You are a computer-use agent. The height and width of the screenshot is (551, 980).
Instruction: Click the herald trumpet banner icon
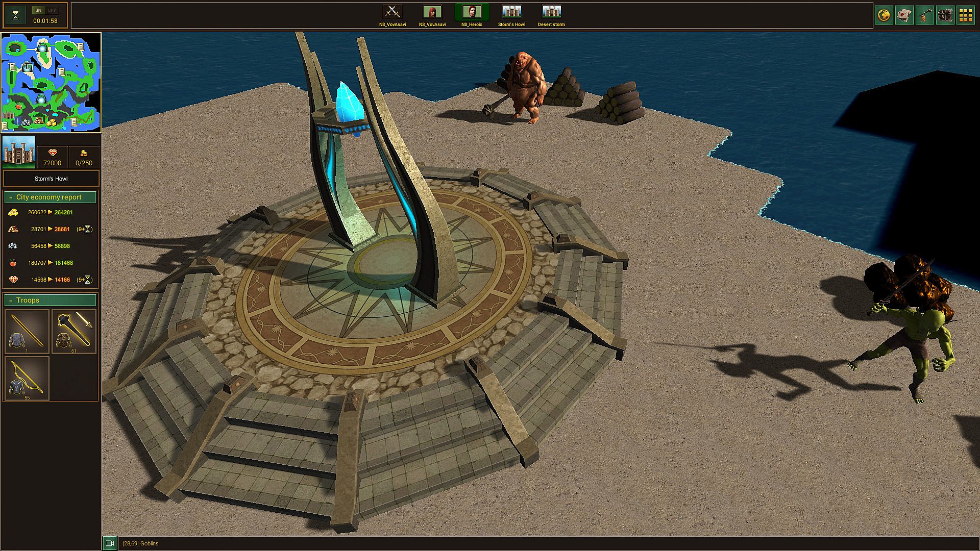coord(925,15)
